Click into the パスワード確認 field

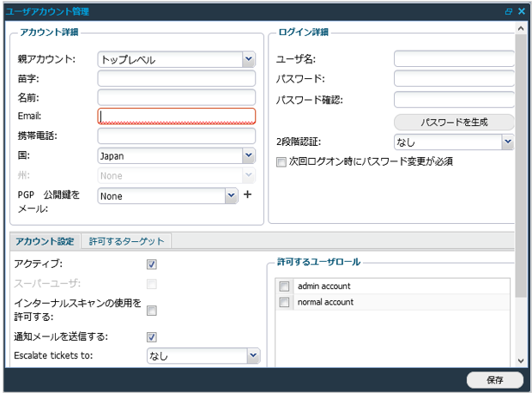tap(454, 100)
